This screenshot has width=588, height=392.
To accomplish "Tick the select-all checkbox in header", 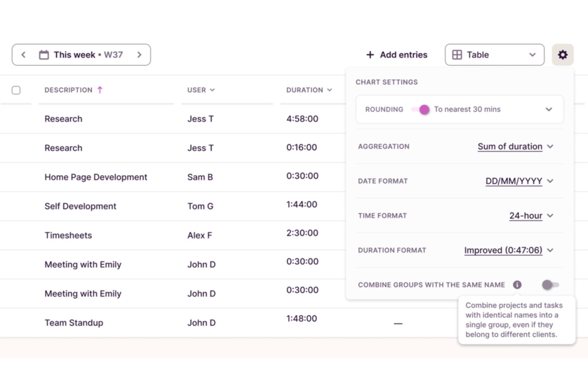I will point(16,90).
